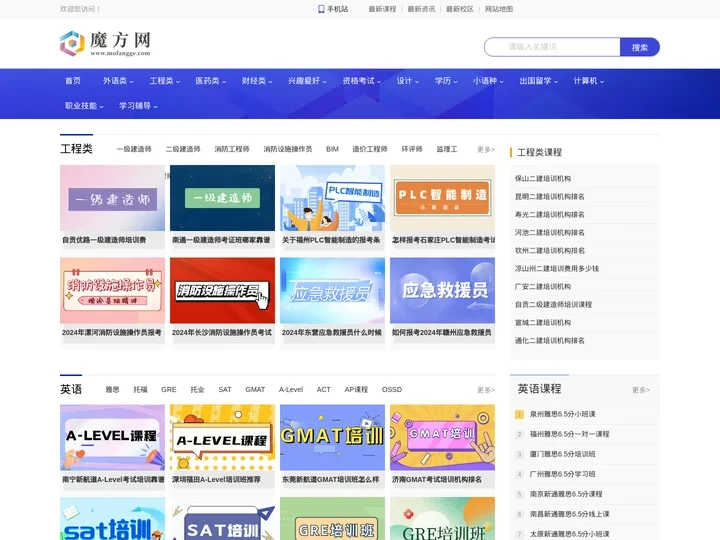Expand the 医药类 navigation dropdown
This screenshot has height=540, width=720.
[211, 81]
